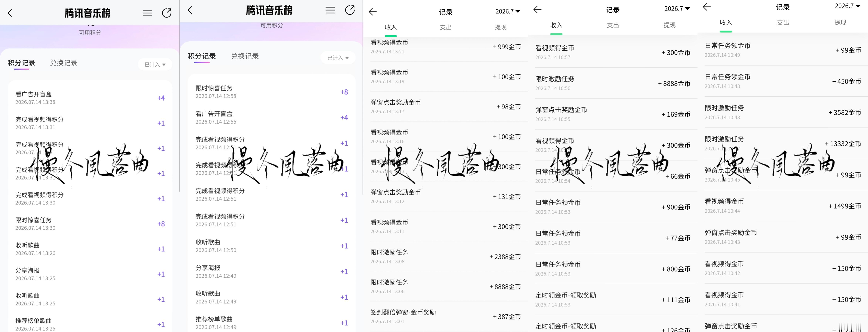Switch to 提现 tab in the fourth screen
The height and width of the screenshot is (332, 868).
tap(669, 25)
